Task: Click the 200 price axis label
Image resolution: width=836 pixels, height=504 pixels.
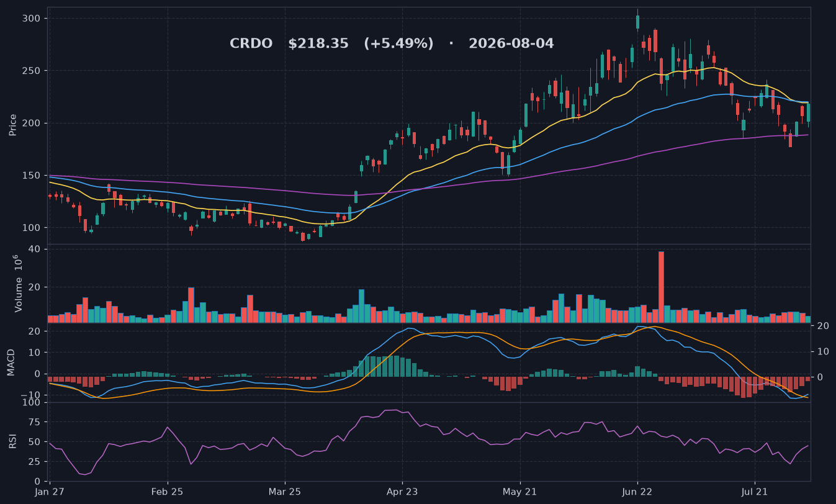Action: 32,123
